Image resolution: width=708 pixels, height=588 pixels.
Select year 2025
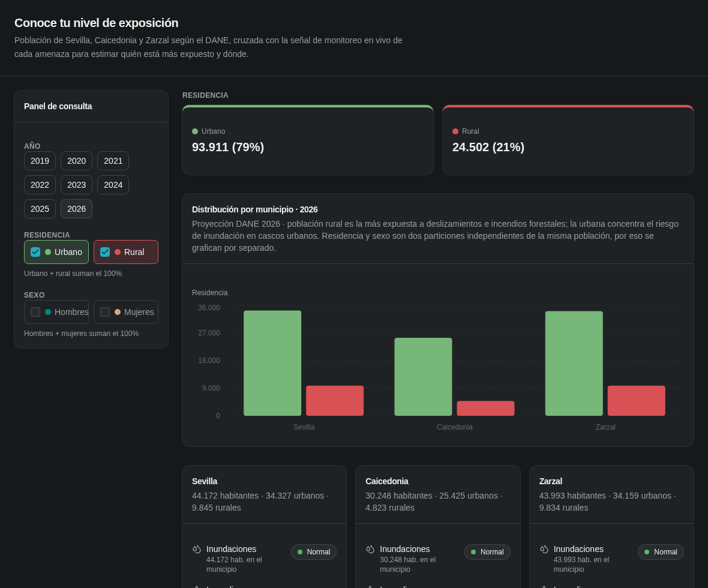(40, 209)
